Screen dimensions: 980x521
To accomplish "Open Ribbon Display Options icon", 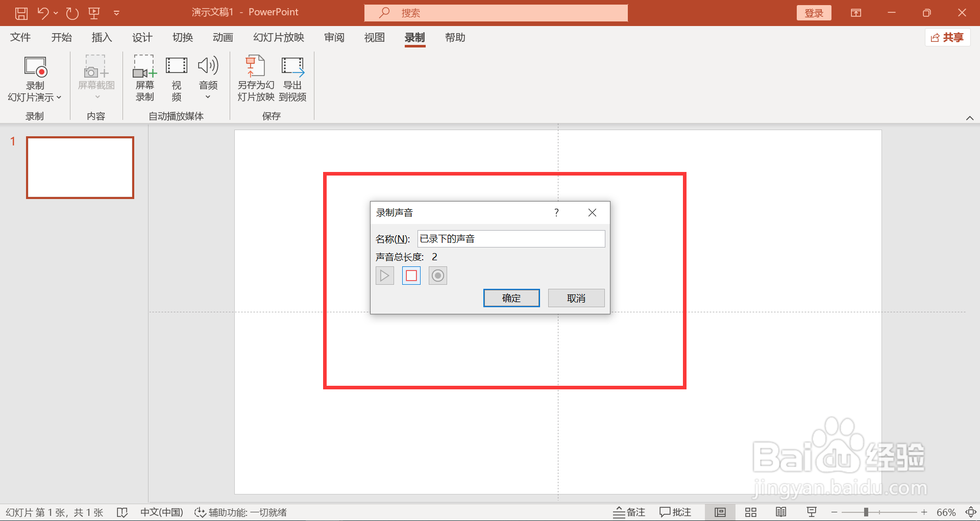I will [x=856, y=13].
